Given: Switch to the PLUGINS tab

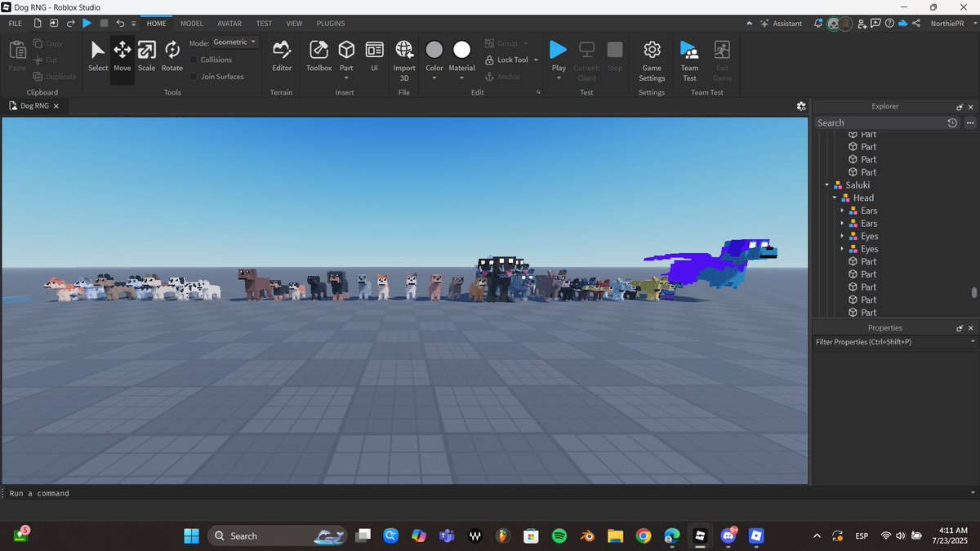Looking at the screenshot, I should click(331, 24).
